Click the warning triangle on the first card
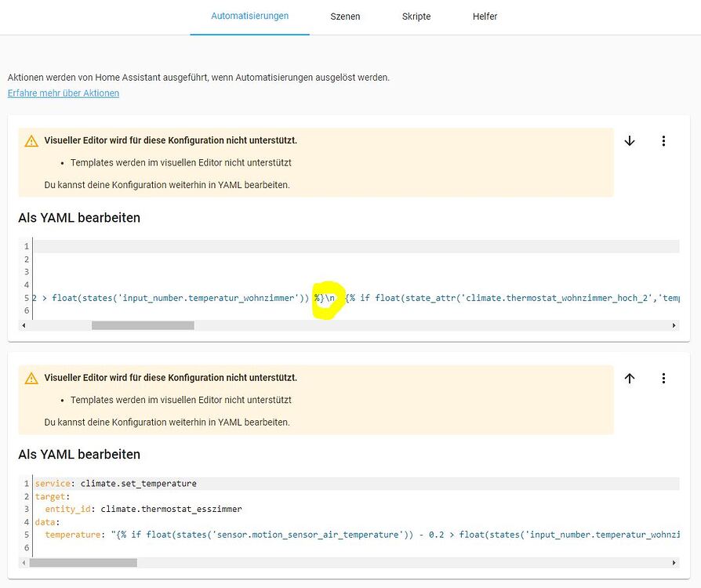The width and height of the screenshot is (701, 588). 31,140
